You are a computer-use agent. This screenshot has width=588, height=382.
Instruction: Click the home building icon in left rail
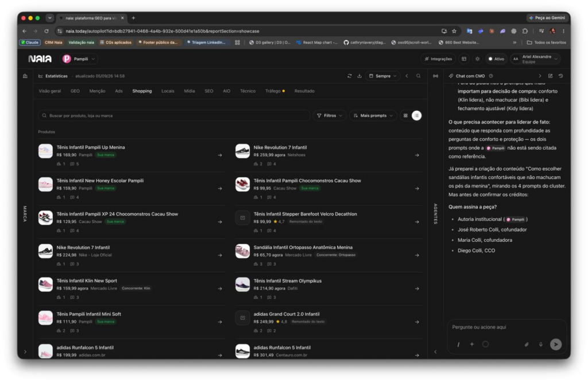25,76
